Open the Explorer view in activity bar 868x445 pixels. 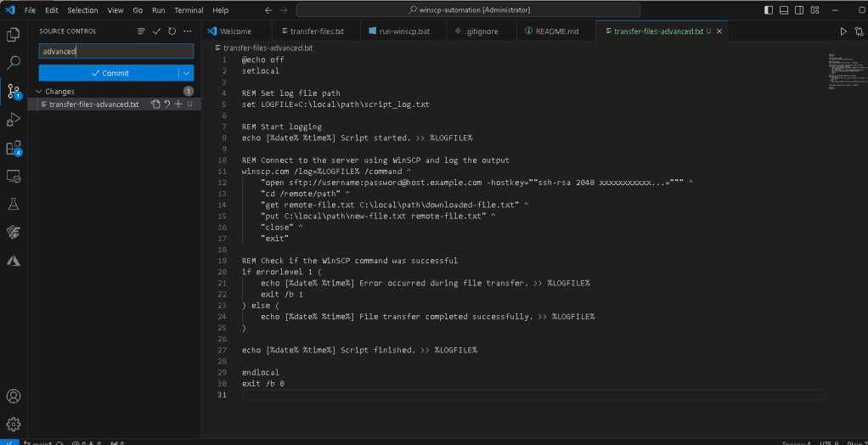coord(14,35)
